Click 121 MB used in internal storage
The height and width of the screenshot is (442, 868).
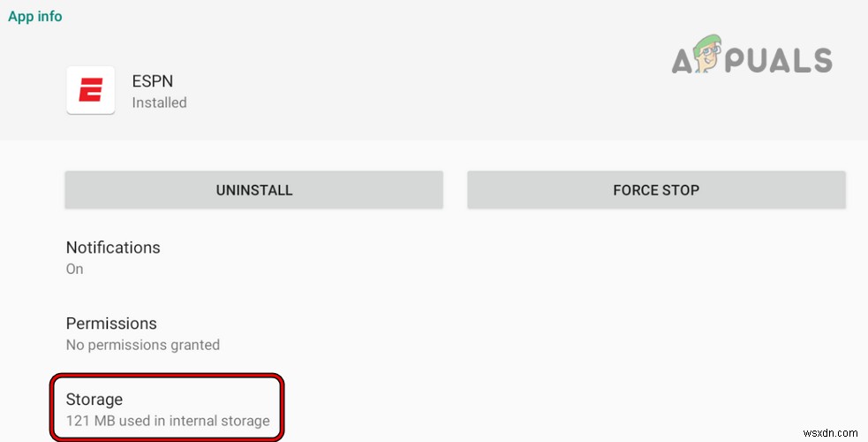pyautogui.click(x=168, y=421)
